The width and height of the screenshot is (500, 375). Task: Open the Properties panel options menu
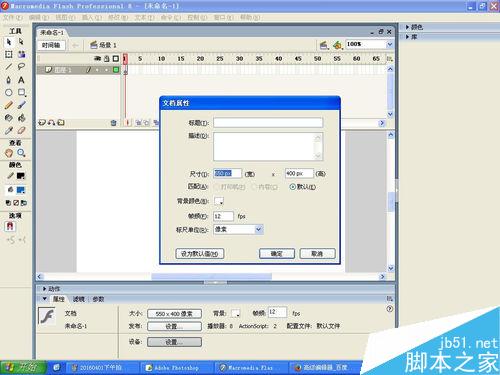[389, 299]
